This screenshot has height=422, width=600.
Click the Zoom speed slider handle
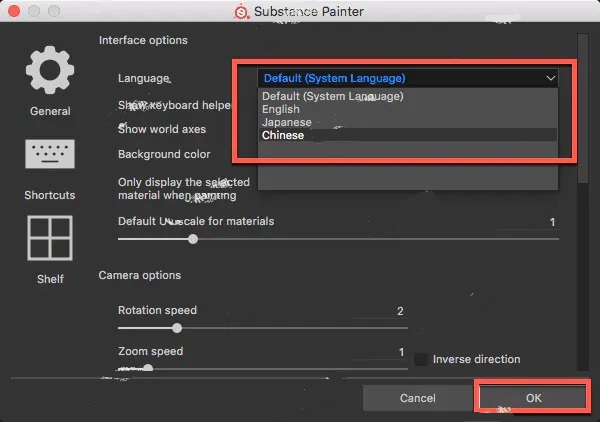coord(148,368)
